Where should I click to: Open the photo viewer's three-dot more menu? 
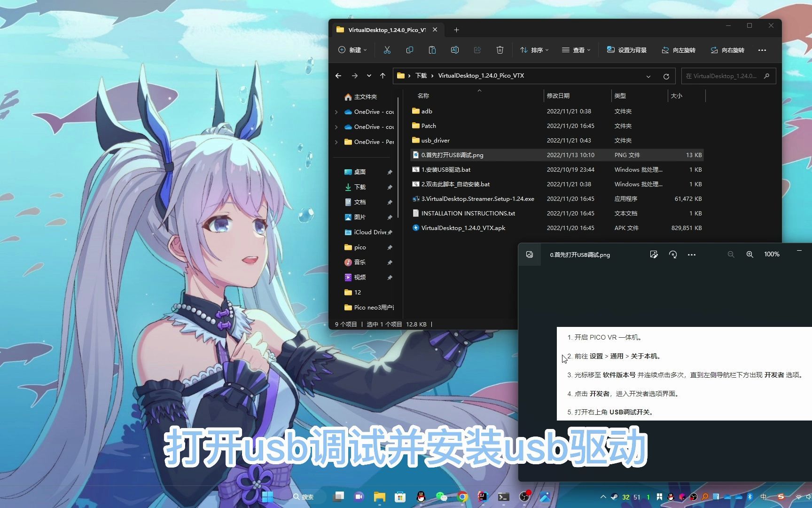click(692, 254)
